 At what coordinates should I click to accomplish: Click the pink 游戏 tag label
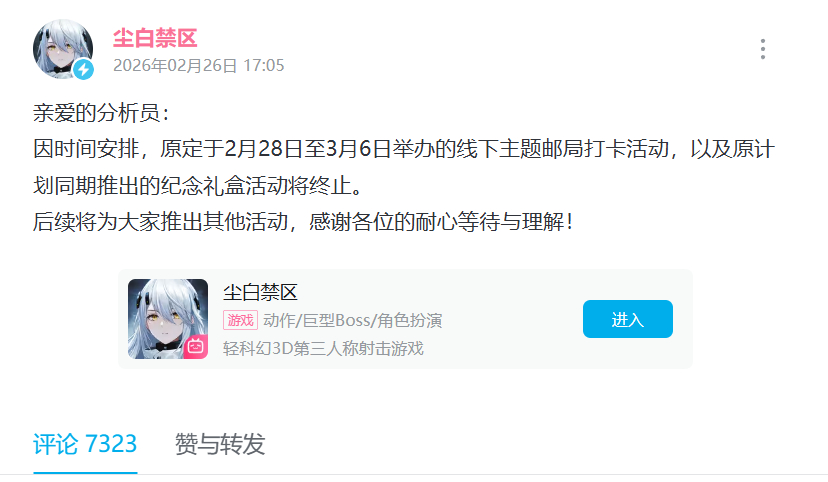click(240, 320)
